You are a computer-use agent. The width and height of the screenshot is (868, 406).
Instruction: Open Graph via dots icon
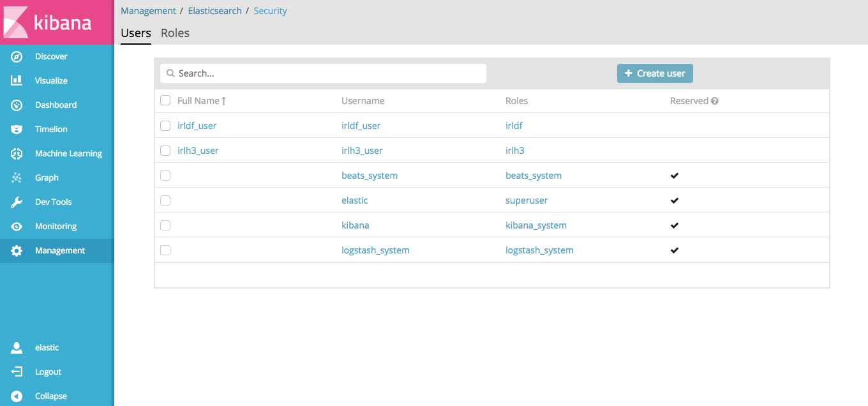pos(17,178)
